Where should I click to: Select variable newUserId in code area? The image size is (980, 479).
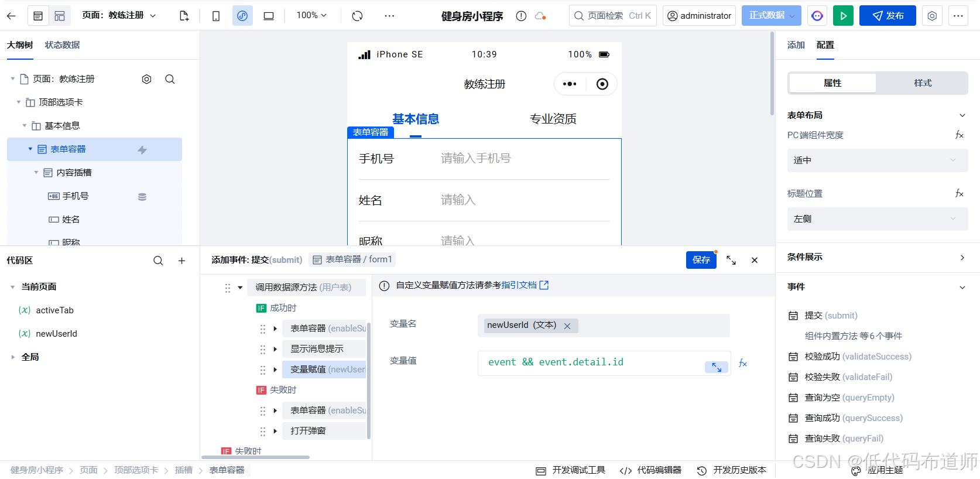(x=56, y=334)
